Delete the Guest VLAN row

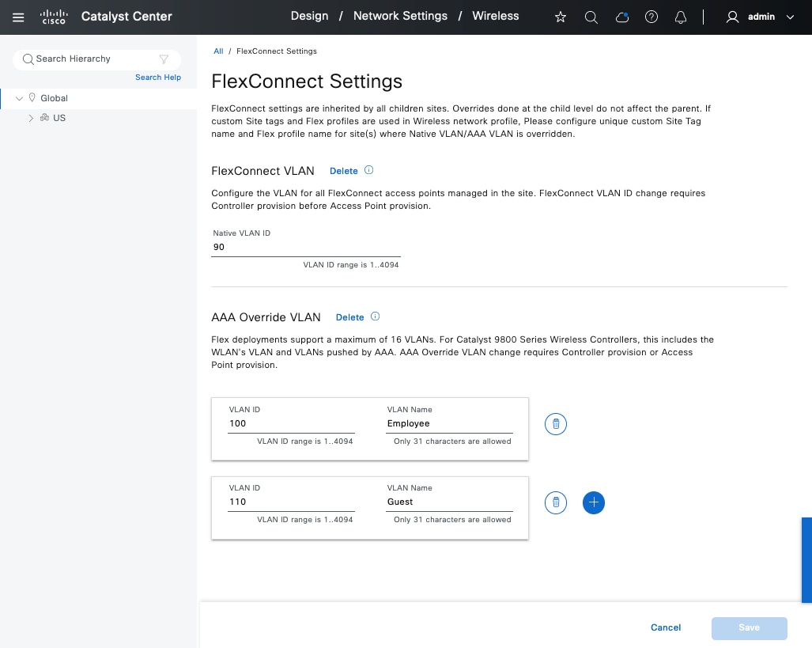tap(556, 502)
